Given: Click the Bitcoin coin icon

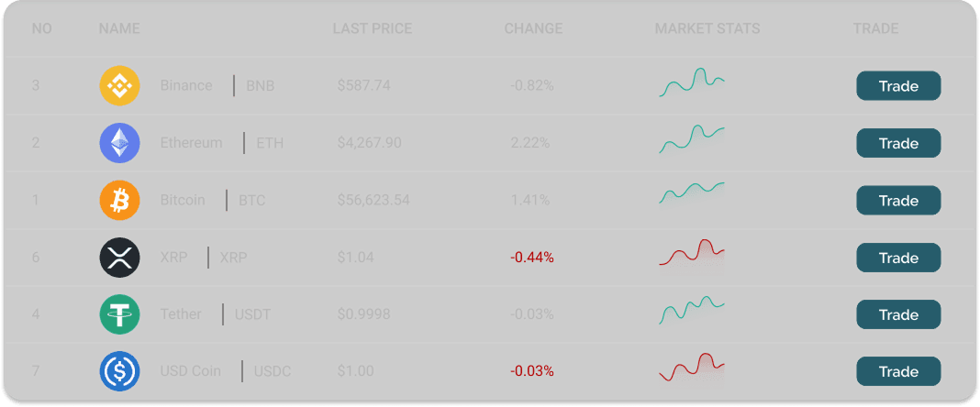Looking at the screenshot, I should (119, 200).
